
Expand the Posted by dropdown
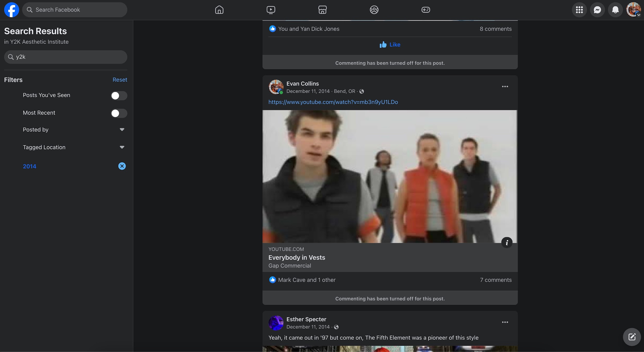click(x=122, y=130)
